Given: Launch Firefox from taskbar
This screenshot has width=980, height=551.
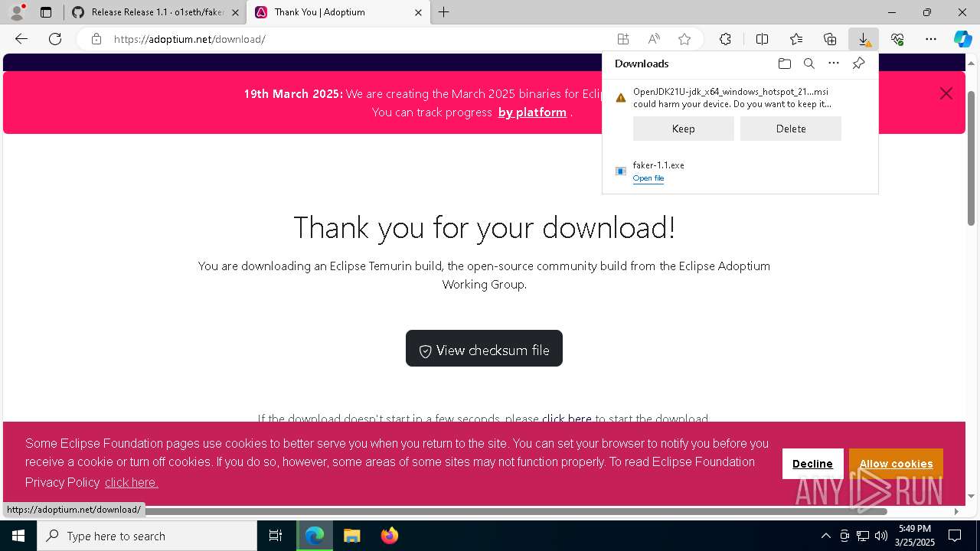Looking at the screenshot, I should pos(389,536).
